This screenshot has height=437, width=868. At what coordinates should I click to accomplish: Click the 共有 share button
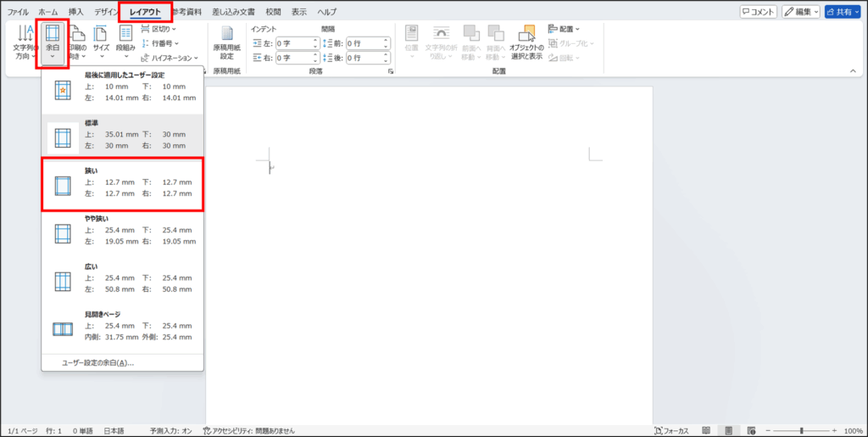[x=843, y=12]
